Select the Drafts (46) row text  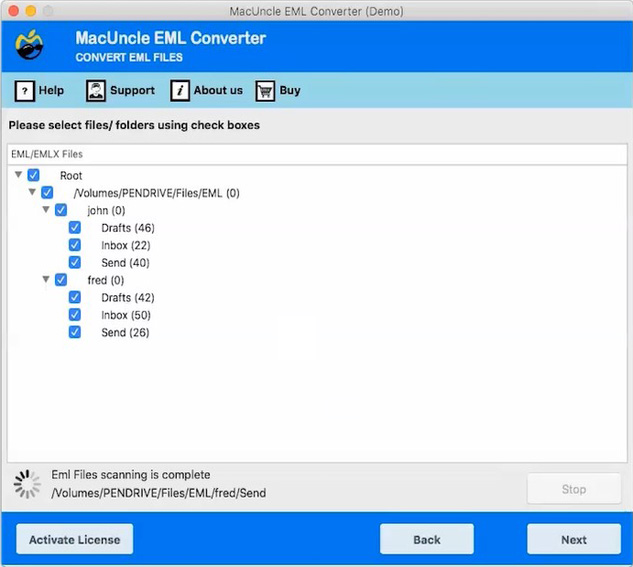(128, 228)
